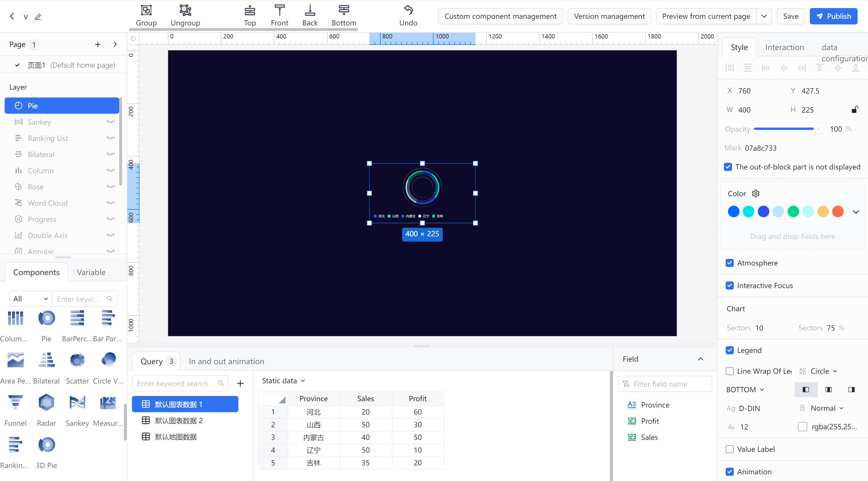Select right legend alignment icon

(x=851, y=389)
